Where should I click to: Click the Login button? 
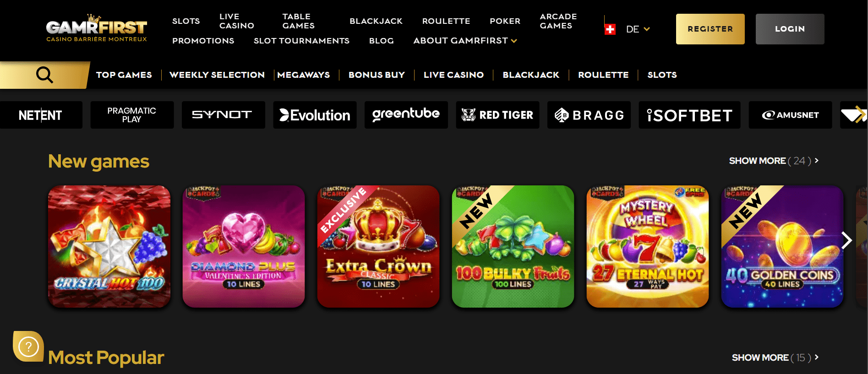pyautogui.click(x=790, y=29)
